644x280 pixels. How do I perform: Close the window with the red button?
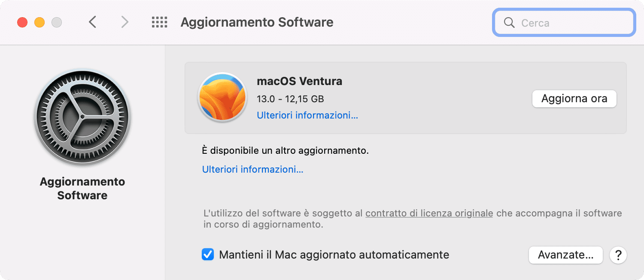(22, 22)
